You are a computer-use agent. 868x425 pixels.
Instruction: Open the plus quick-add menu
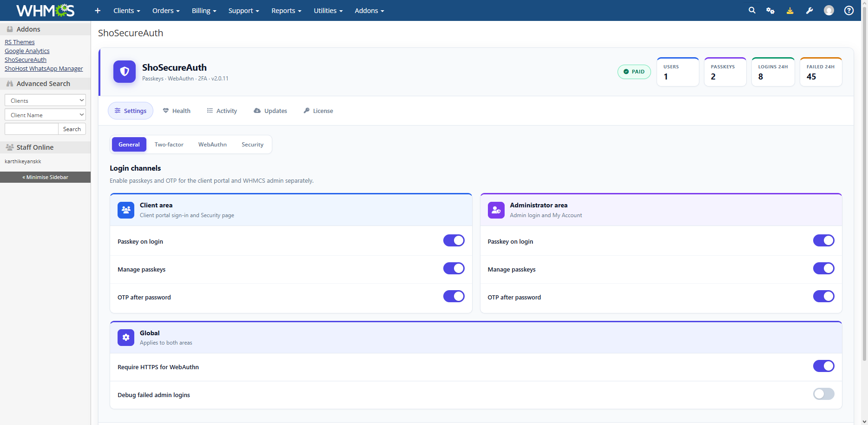(x=98, y=11)
